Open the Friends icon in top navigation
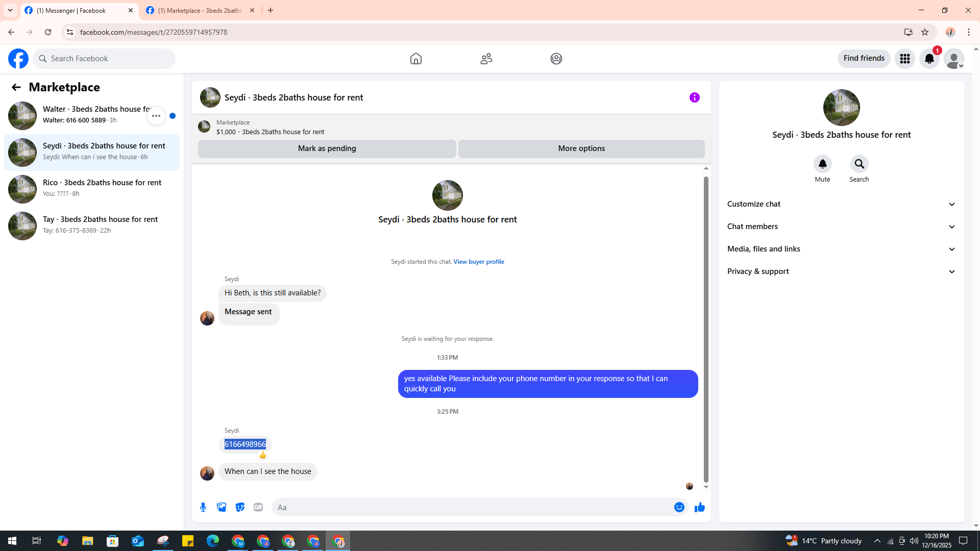980x551 pixels. click(486, 59)
